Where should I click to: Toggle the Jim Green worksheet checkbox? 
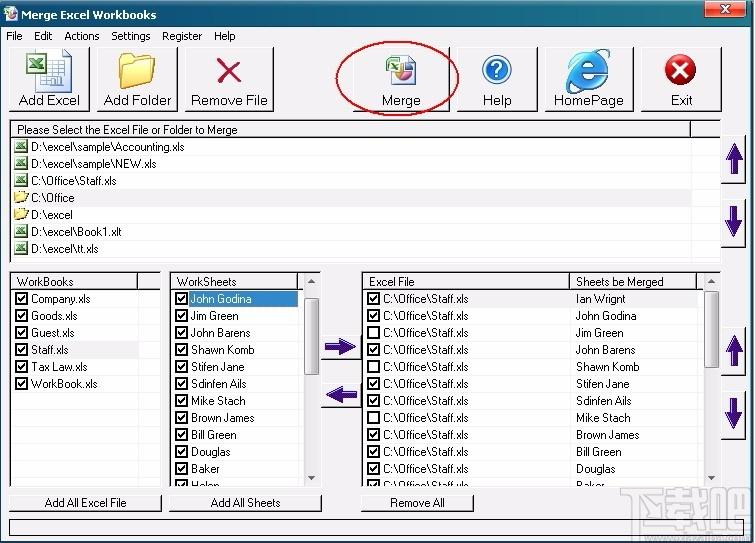click(x=181, y=316)
